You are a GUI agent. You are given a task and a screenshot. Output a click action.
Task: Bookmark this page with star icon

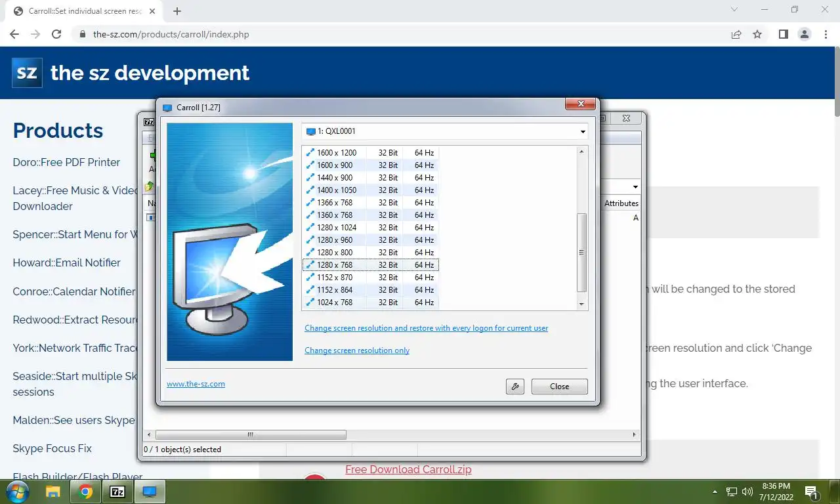tap(757, 34)
